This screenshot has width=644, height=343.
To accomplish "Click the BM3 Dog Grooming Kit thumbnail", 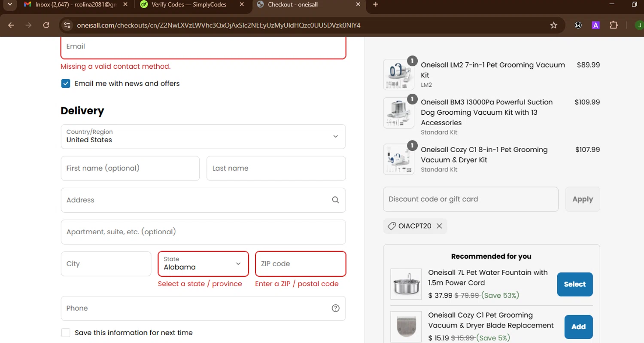I will click(x=399, y=113).
